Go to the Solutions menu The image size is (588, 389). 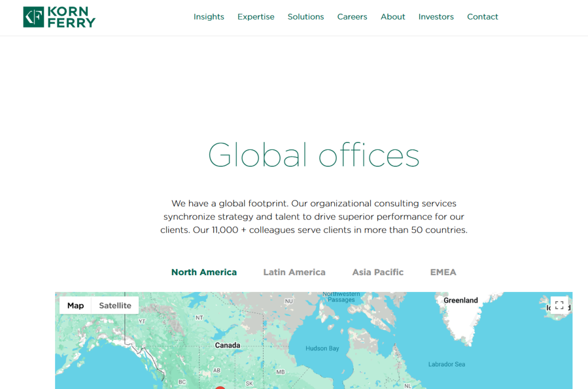(x=305, y=17)
